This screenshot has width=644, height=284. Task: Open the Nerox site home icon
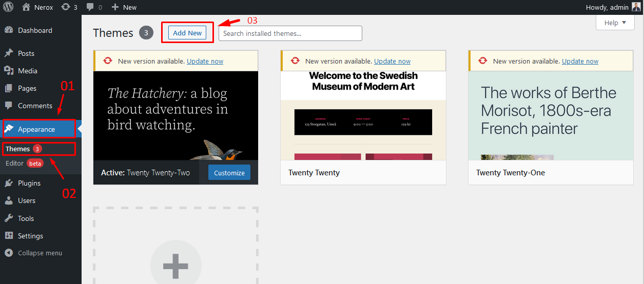pos(26,7)
